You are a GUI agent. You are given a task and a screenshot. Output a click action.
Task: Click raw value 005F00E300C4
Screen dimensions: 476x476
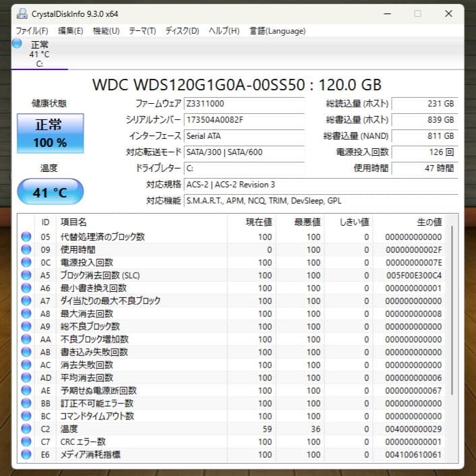pyautogui.click(x=414, y=275)
